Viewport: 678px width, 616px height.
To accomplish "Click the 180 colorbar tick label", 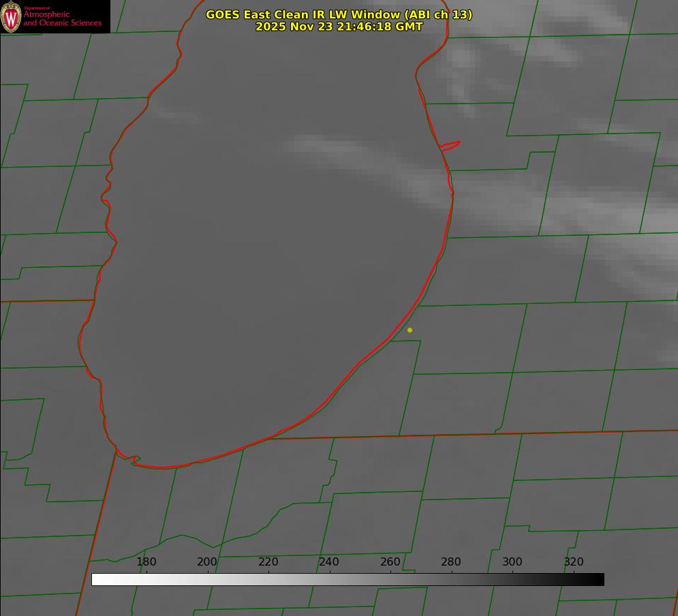I will 147,562.
